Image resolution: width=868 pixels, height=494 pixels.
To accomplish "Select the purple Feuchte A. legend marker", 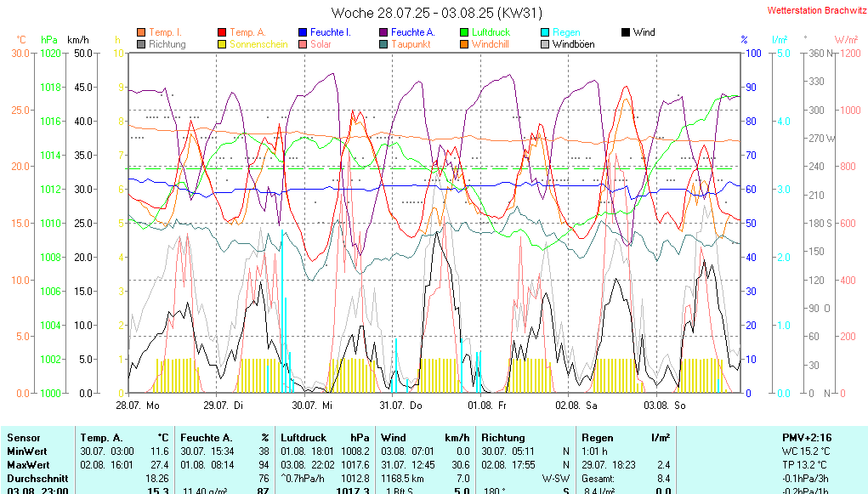I will tap(383, 32).
